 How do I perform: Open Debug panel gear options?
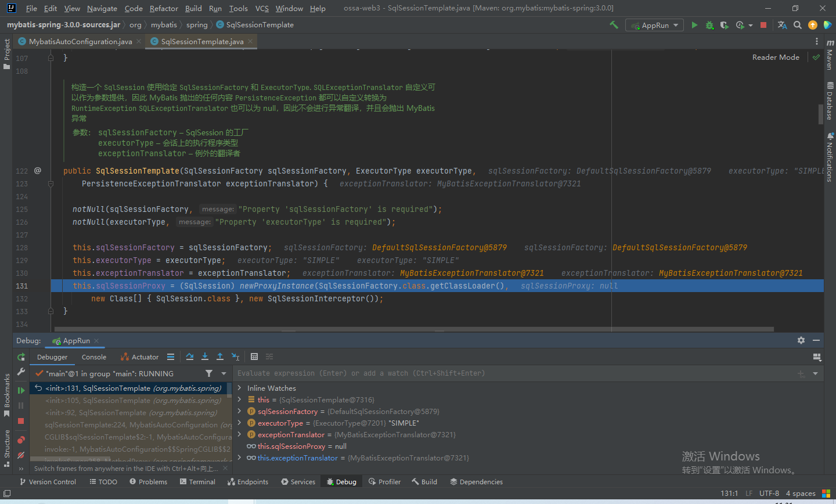pyautogui.click(x=801, y=340)
